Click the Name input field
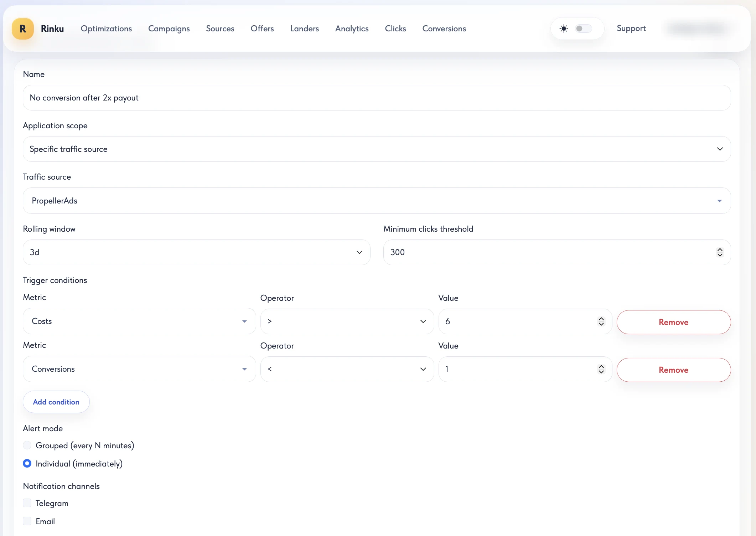Image resolution: width=756 pixels, height=536 pixels. tap(377, 98)
